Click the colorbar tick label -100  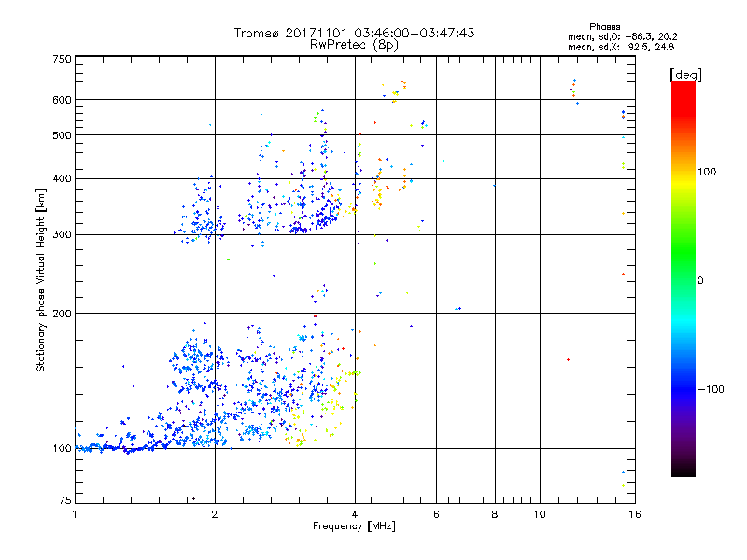coord(712,389)
